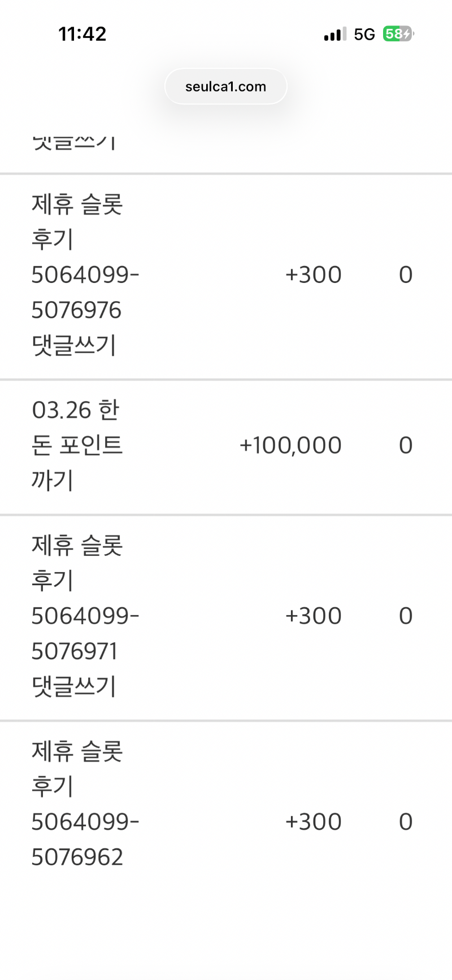Tap +300 points for the 5076962 entry
Screen dimensions: 452x980
[x=313, y=822]
